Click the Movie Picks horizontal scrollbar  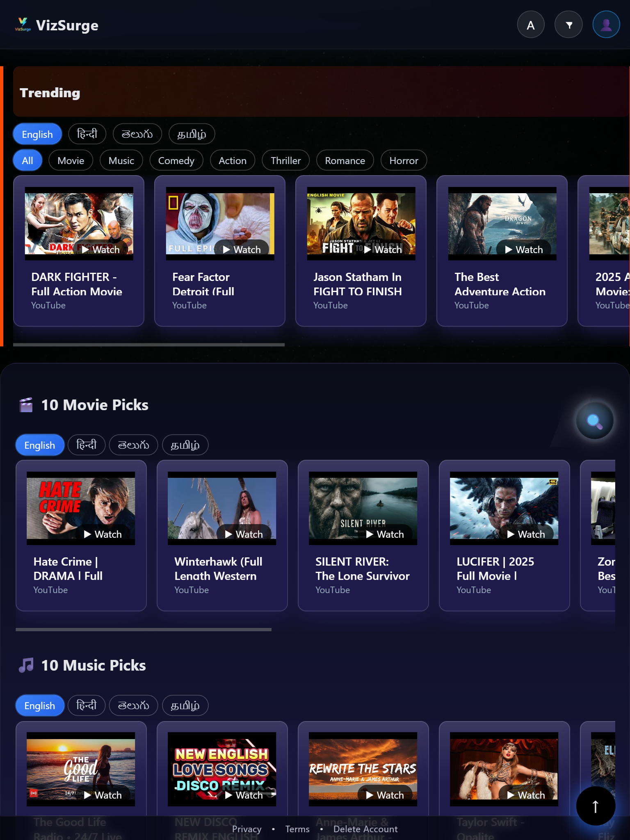pos(144,629)
